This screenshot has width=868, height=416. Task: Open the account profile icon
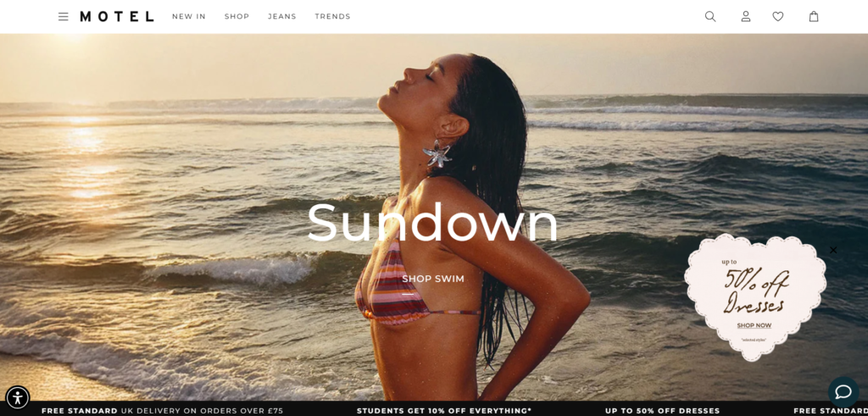click(x=746, y=17)
